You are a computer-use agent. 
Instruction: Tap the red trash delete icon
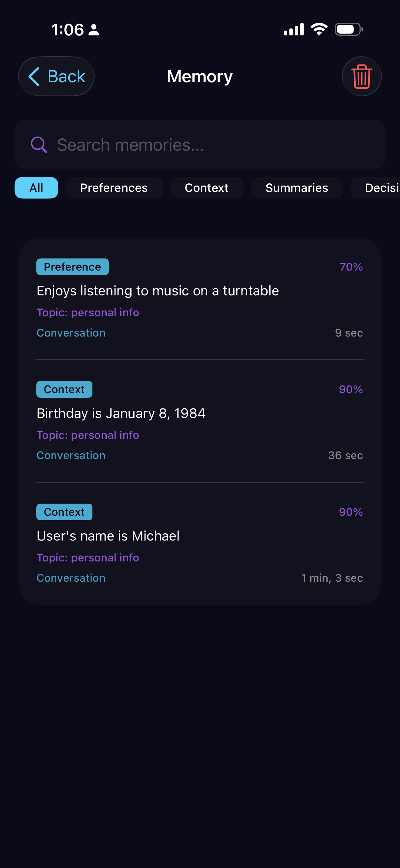362,77
